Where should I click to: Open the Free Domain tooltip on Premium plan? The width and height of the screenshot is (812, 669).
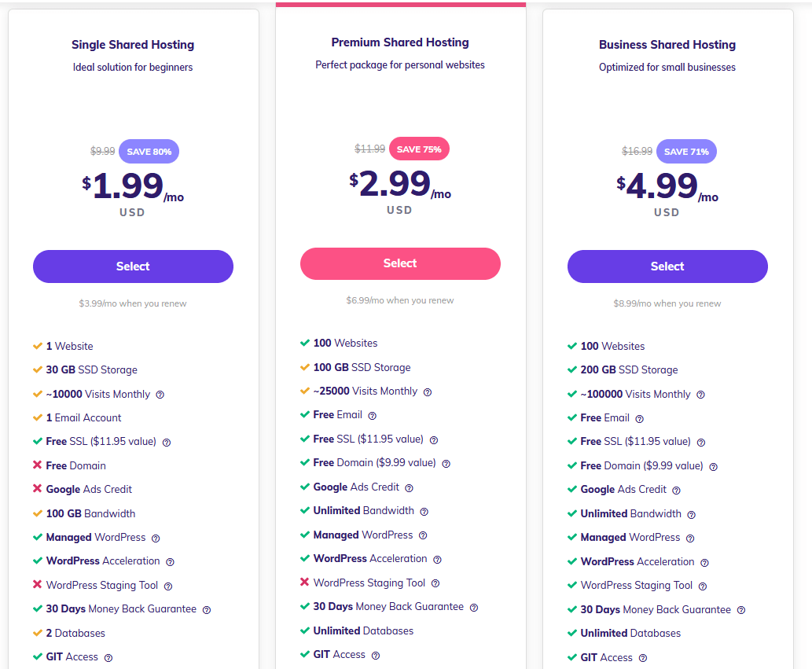coord(446,464)
